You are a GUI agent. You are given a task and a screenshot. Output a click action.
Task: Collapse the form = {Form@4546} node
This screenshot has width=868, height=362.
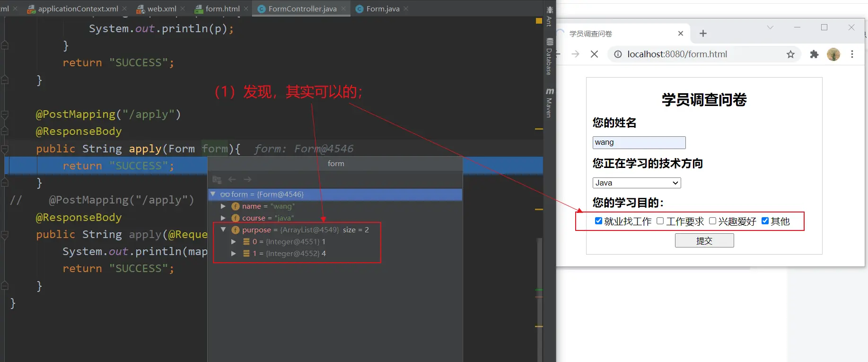[213, 194]
